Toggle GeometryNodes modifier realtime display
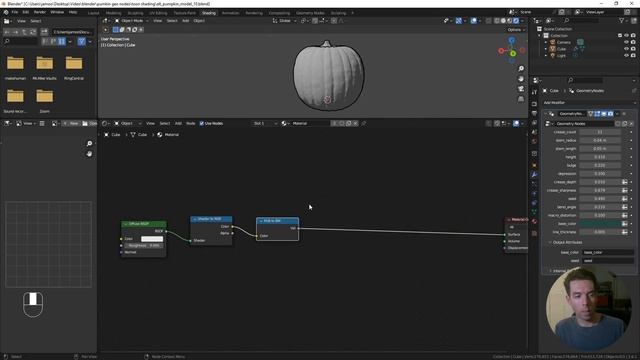This screenshot has height=360, width=640. 604,114
